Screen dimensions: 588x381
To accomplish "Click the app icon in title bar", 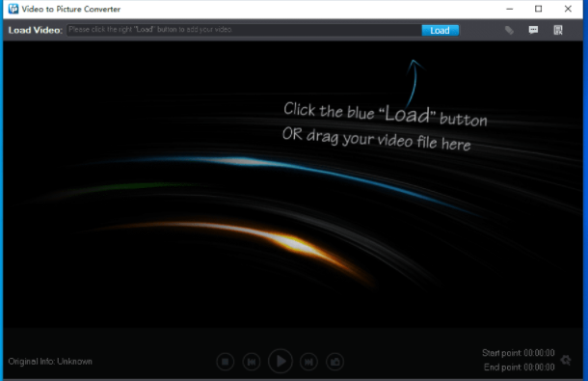I will [13, 9].
